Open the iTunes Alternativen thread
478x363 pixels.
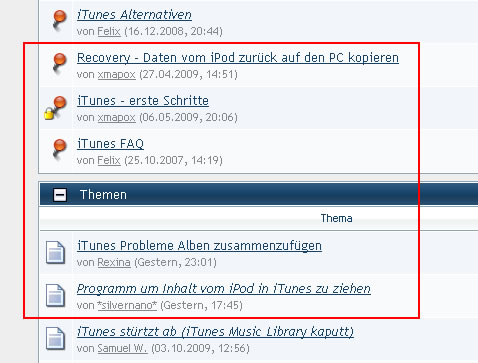[134, 15]
